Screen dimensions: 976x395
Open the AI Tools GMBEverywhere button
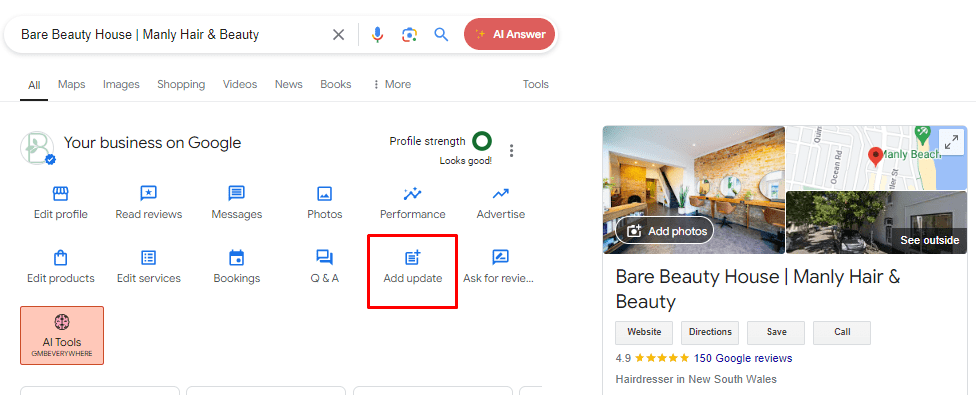click(x=62, y=335)
